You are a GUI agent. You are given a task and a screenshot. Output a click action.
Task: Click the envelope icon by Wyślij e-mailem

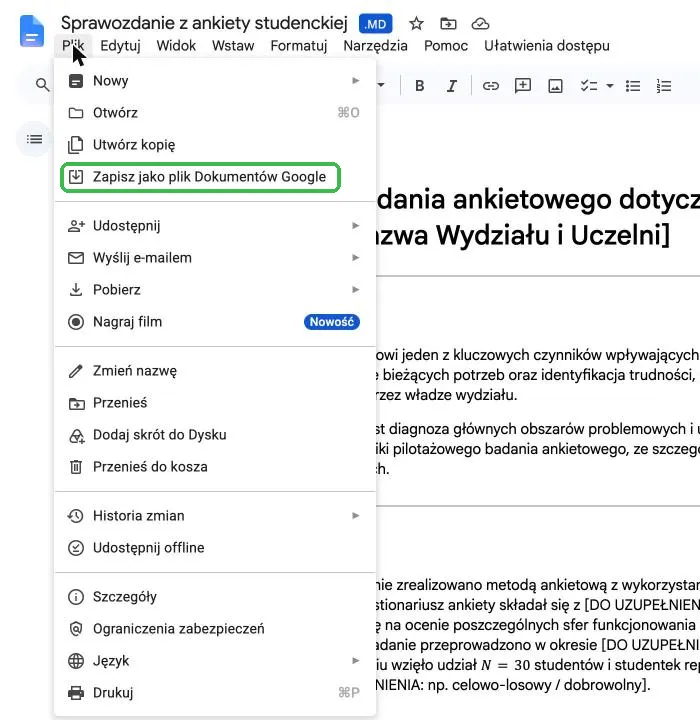pos(76,258)
